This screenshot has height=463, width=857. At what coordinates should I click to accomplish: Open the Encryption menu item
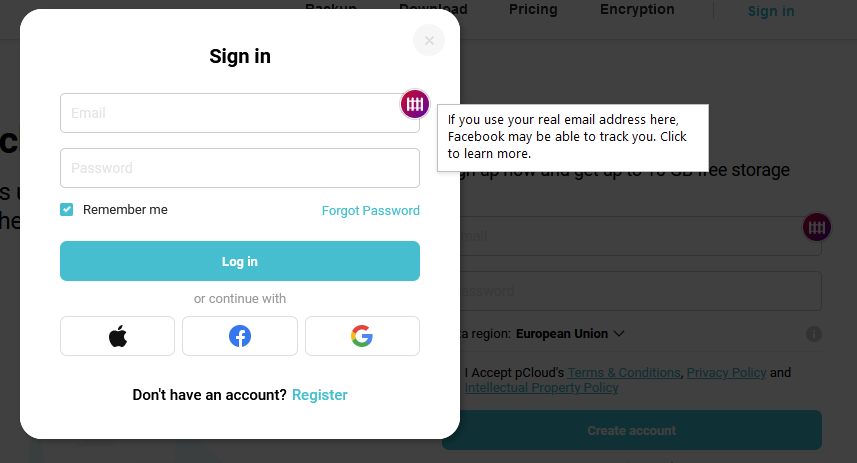637,9
